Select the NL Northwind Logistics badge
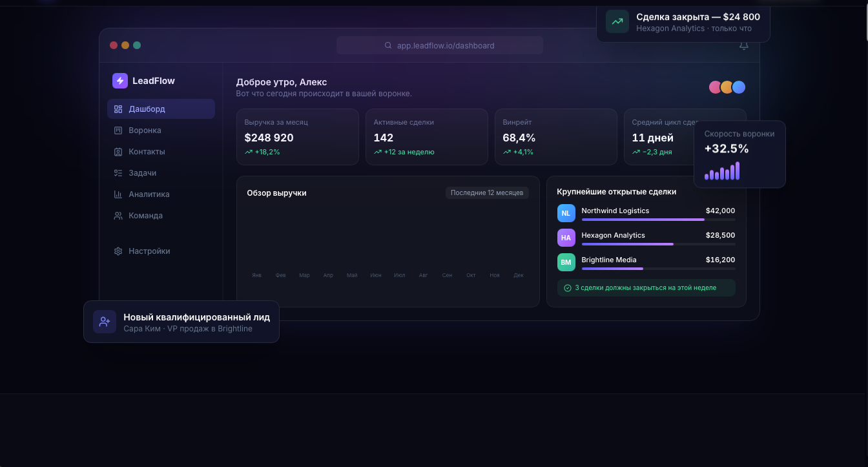 point(566,213)
